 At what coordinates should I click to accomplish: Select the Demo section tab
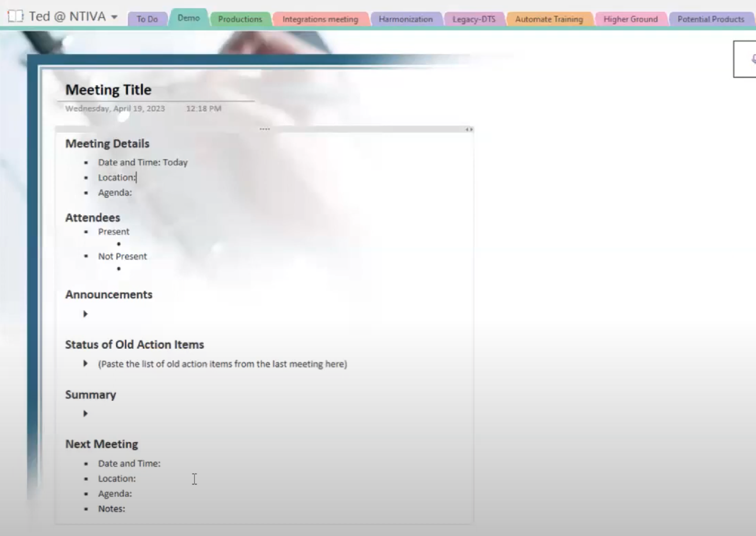[x=188, y=18]
